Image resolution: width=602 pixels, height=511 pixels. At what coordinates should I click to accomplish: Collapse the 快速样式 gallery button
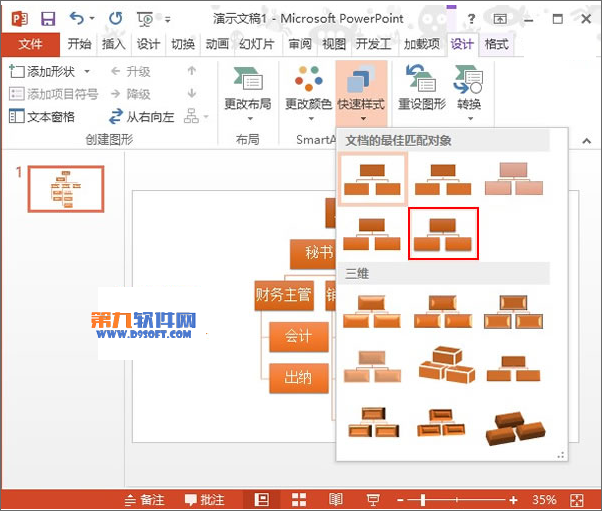[x=361, y=93]
